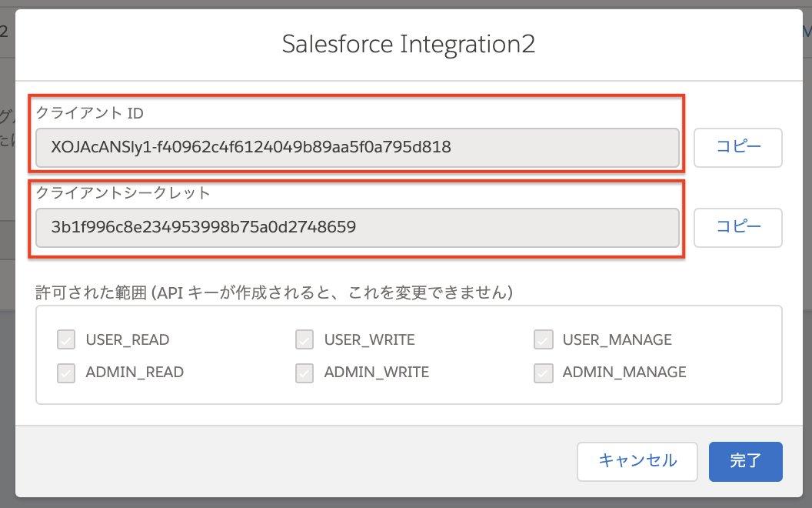Click the クライアントシークレット label text
Viewport: 812px width, 508px height.
pyautogui.click(x=123, y=193)
